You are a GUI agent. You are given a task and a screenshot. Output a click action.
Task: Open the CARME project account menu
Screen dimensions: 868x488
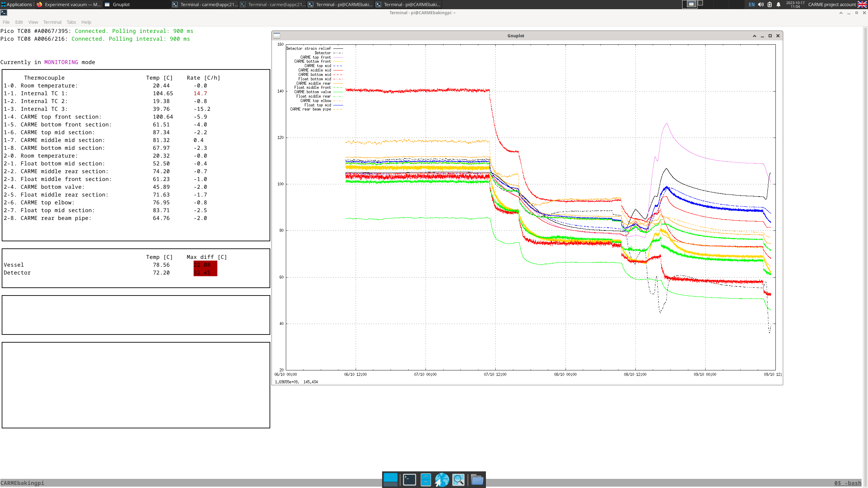point(832,4)
